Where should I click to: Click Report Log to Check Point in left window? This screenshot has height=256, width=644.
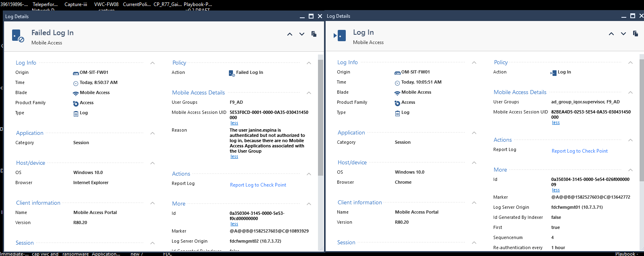(258, 185)
